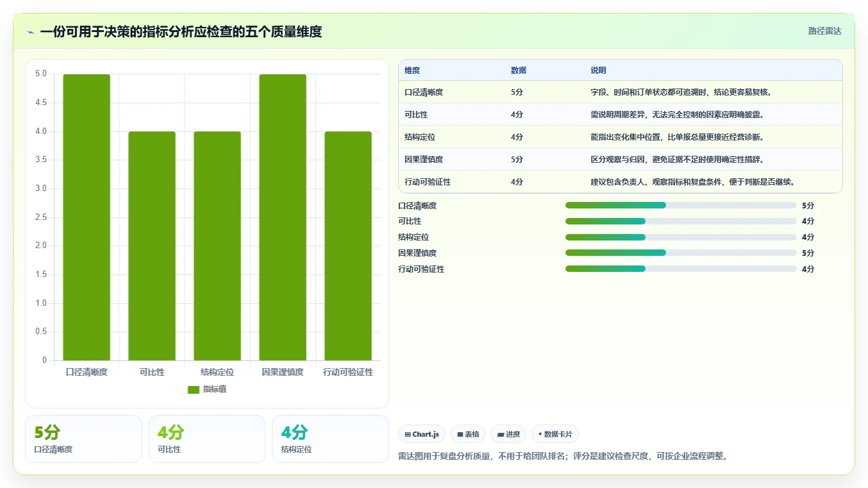Click the 结构定位 bar in chart

(217, 246)
